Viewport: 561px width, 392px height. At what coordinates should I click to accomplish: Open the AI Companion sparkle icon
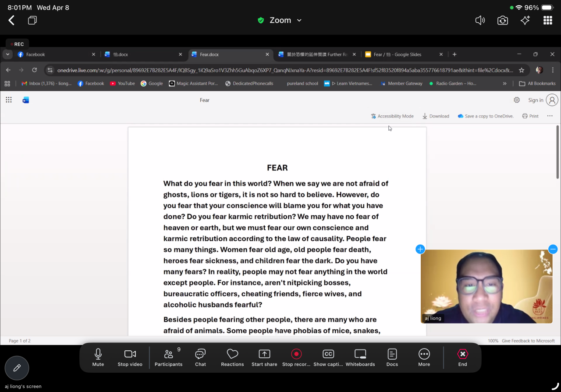pyautogui.click(x=525, y=20)
